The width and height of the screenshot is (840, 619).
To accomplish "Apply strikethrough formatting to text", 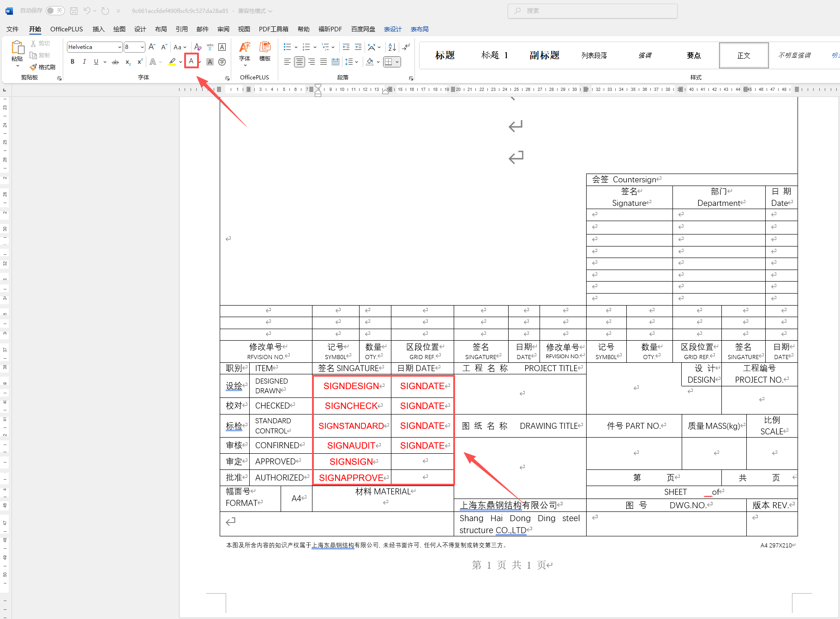I will pyautogui.click(x=115, y=62).
